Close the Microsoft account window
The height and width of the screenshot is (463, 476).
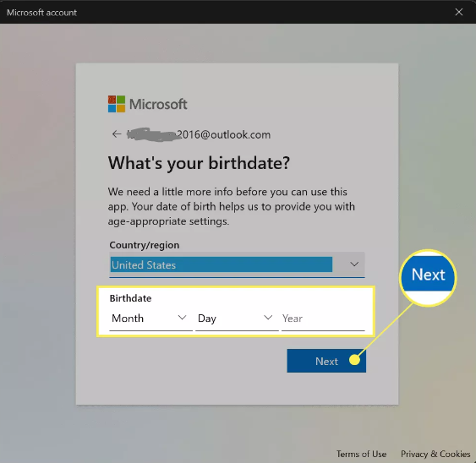[459, 12]
